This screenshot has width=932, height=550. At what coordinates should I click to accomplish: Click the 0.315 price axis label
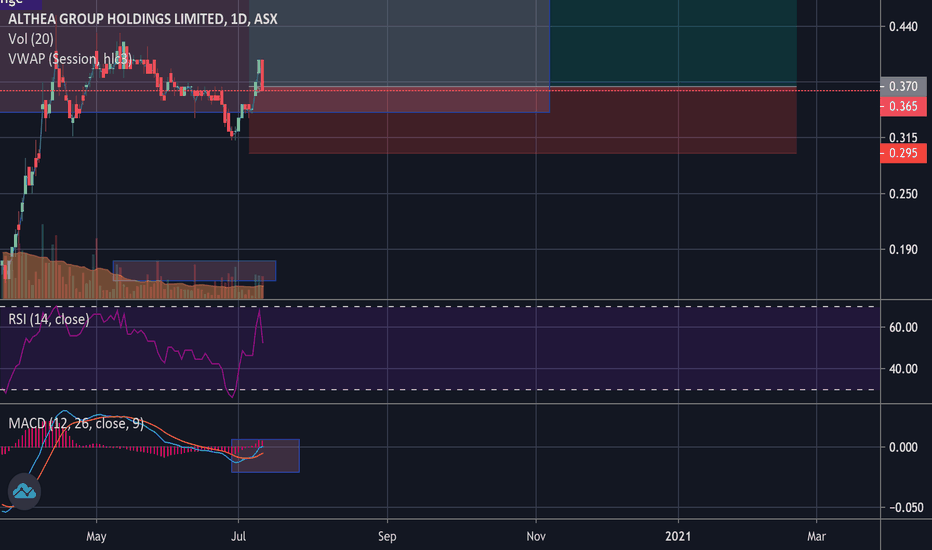pos(903,137)
